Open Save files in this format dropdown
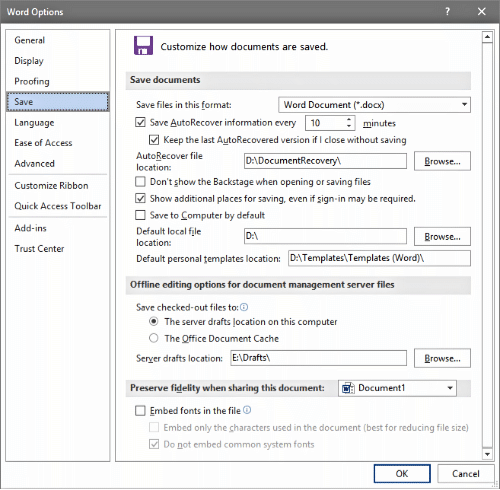Image resolution: width=500 pixels, height=490 pixels. click(374, 105)
